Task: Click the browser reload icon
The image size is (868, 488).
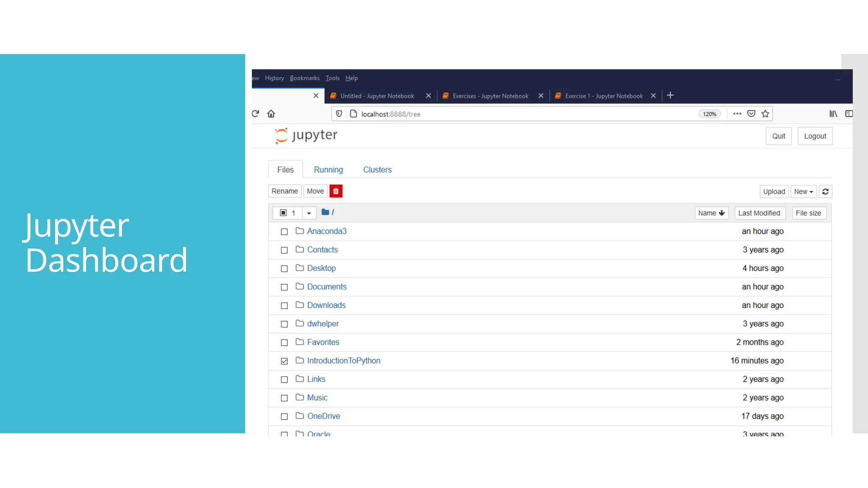Action: 255,114
